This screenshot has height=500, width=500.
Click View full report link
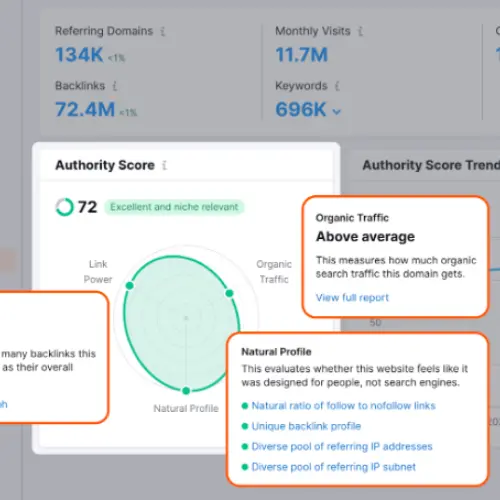pos(352,298)
